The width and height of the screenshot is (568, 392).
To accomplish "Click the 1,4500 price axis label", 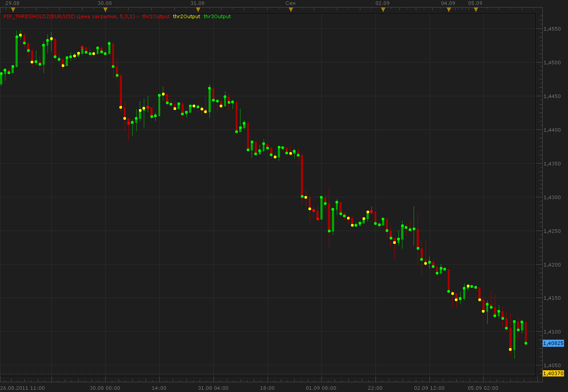I will point(552,63).
